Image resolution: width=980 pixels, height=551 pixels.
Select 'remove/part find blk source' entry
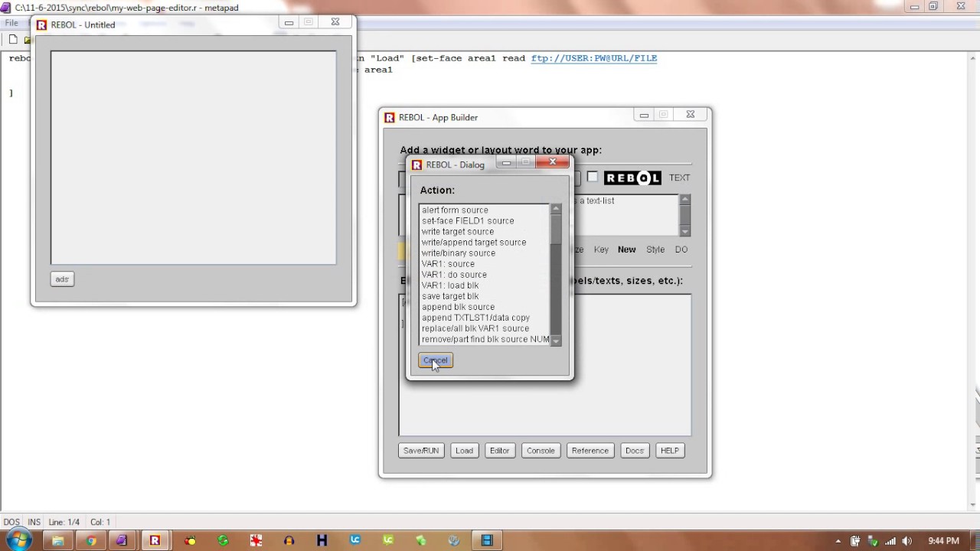click(x=485, y=338)
